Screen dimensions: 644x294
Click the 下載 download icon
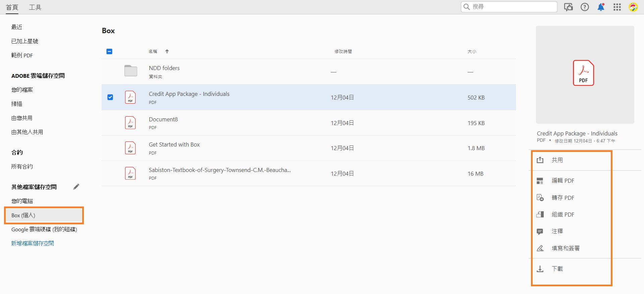[x=540, y=269]
